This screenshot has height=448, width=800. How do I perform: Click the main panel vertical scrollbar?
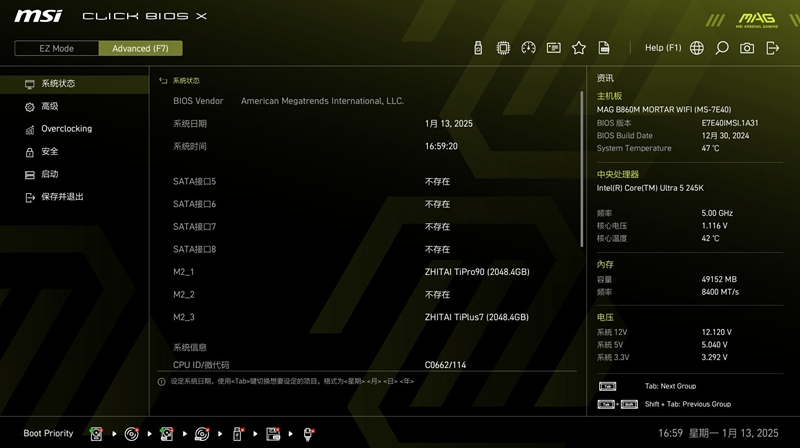(581, 168)
